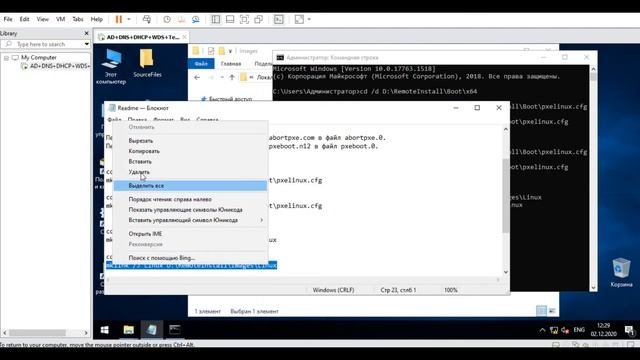Click the ENG language indicator

(x=579, y=330)
